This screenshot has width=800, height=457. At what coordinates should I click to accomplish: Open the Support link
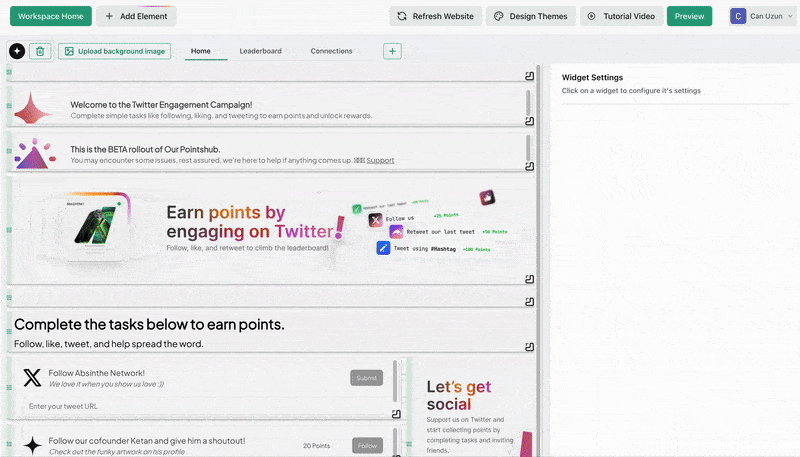click(x=380, y=160)
